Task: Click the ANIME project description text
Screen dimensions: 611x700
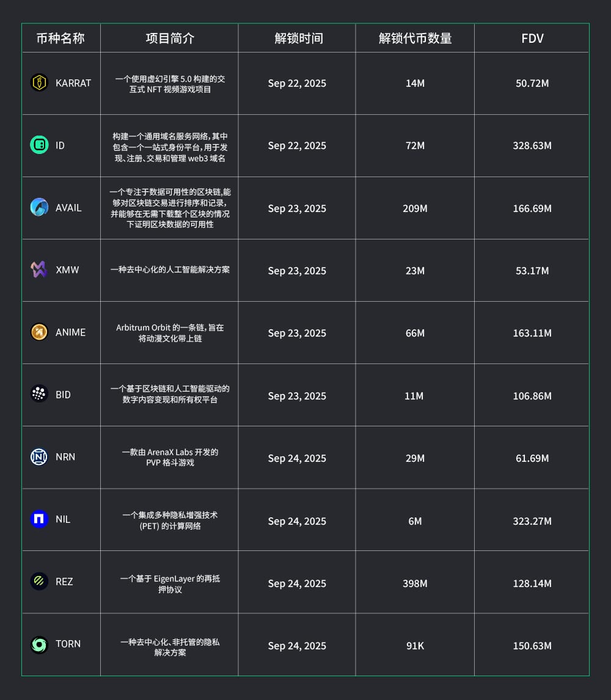Action: point(170,333)
